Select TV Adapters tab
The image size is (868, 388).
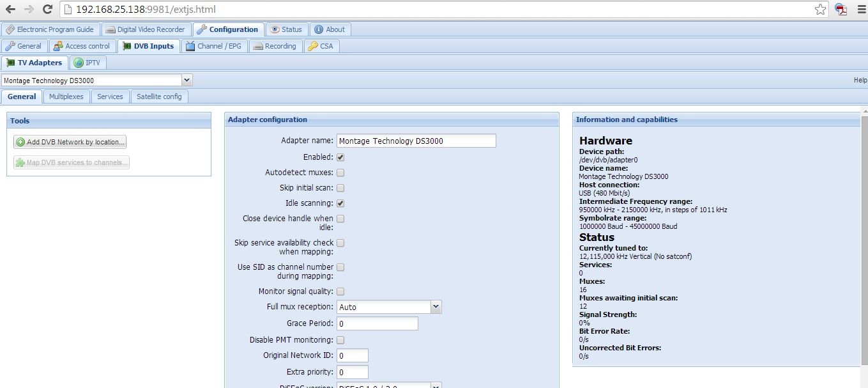click(x=35, y=63)
